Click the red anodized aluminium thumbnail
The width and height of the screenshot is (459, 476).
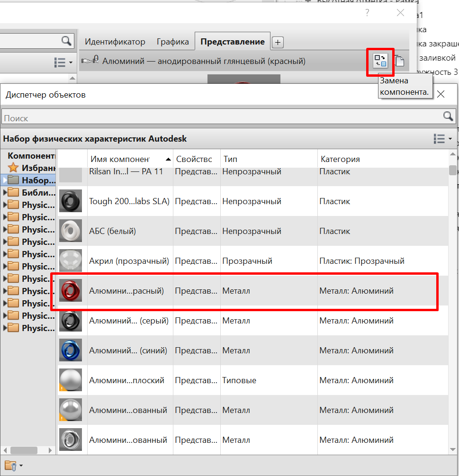[x=71, y=290]
